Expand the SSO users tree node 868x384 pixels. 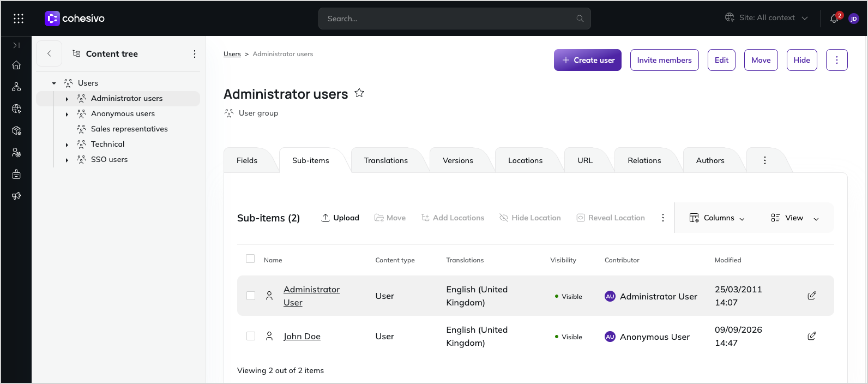point(67,160)
